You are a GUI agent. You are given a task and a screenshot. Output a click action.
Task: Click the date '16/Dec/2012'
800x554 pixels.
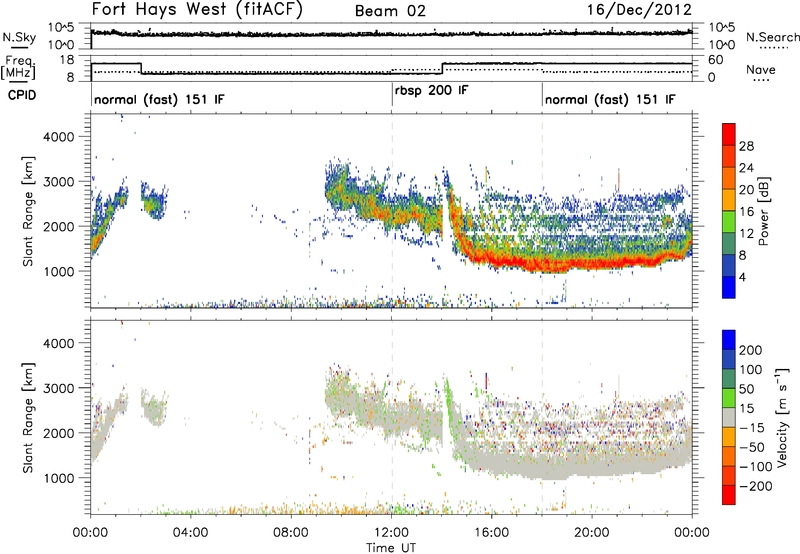[639, 10]
